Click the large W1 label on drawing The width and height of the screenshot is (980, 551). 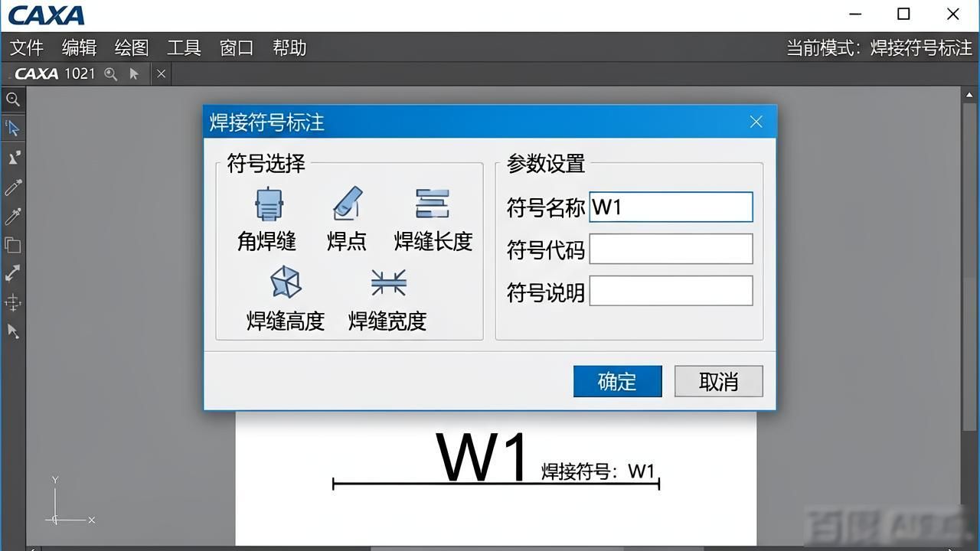coord(482,457)
